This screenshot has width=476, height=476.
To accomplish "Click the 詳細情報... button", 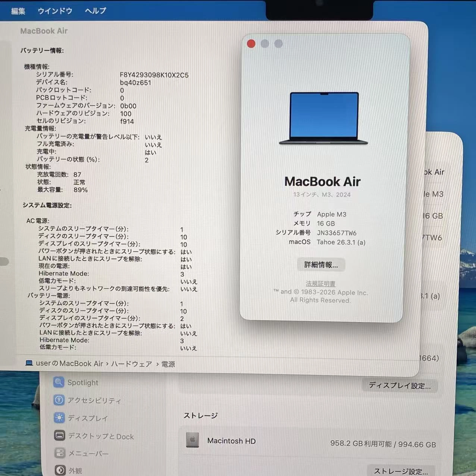I will pos(321,264).
